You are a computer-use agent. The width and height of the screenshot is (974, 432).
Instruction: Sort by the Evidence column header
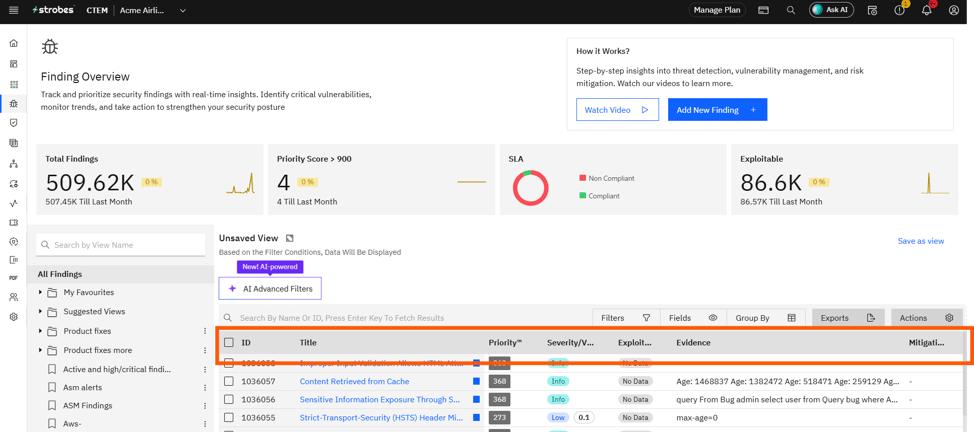693,342
